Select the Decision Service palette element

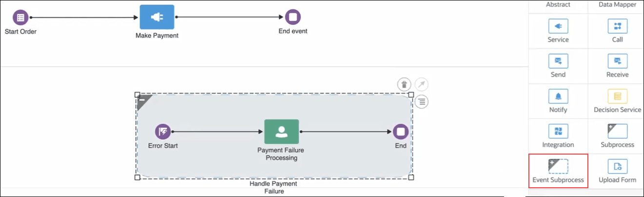pos(617,97)
